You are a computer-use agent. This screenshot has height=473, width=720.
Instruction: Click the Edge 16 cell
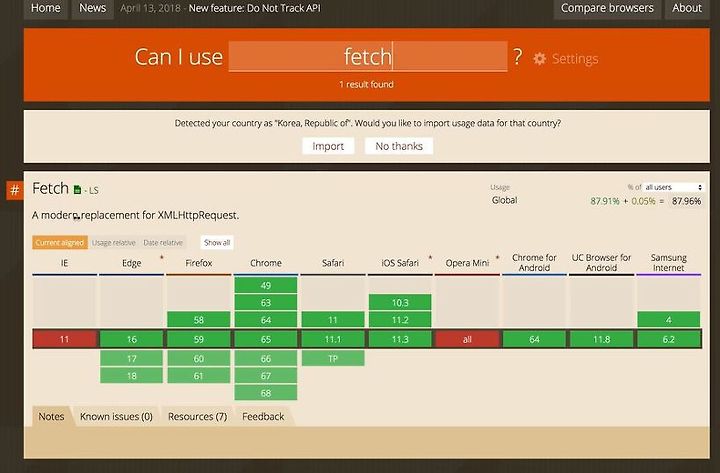[132, 339]
